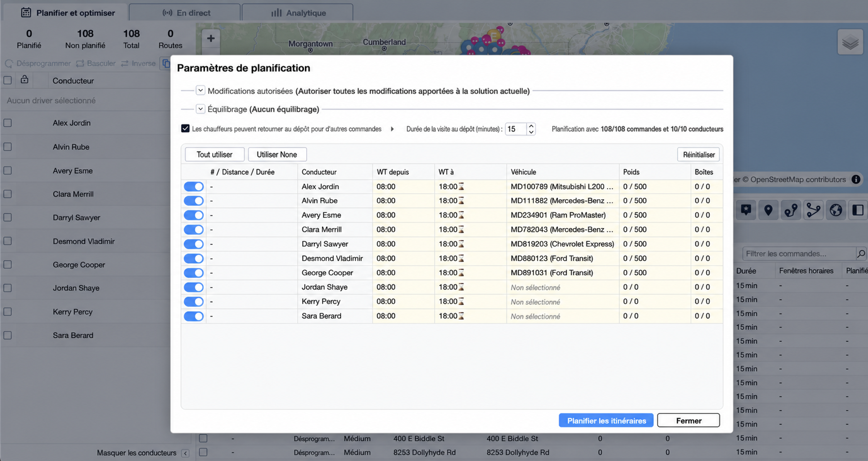Screen dimensions: 868x461
Task: Click the map info icon
Action: 856,179
